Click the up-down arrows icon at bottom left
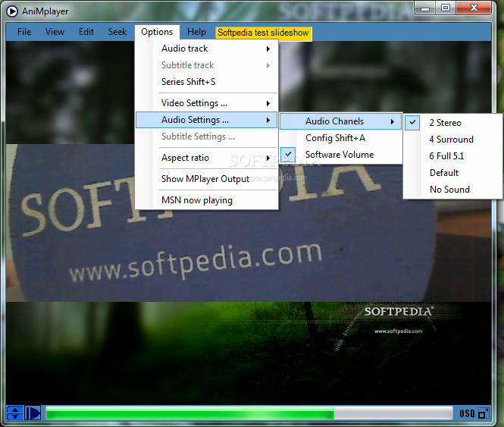The image size is (504, 427). (x=15, y=413)
